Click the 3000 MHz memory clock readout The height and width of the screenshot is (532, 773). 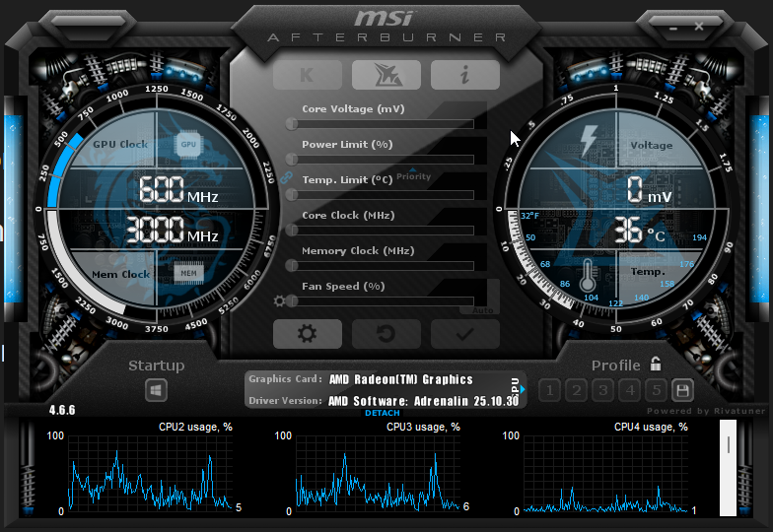[x=172, y=231]
